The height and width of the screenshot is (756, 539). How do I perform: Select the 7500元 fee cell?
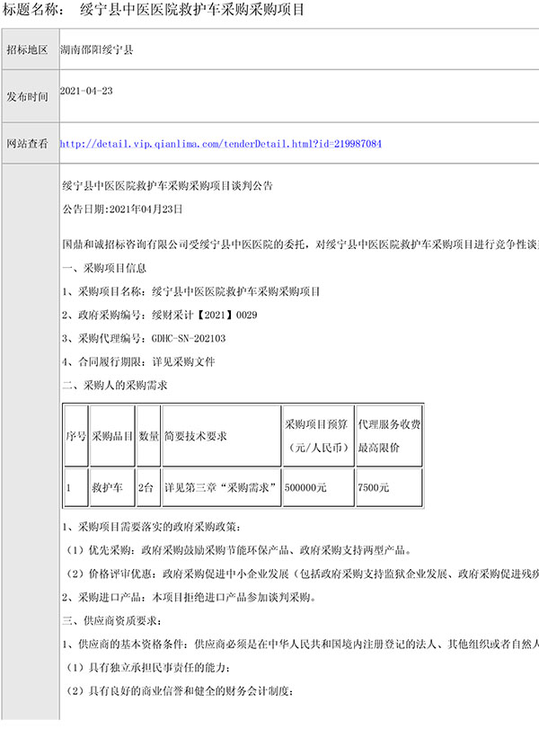[389, 487]
